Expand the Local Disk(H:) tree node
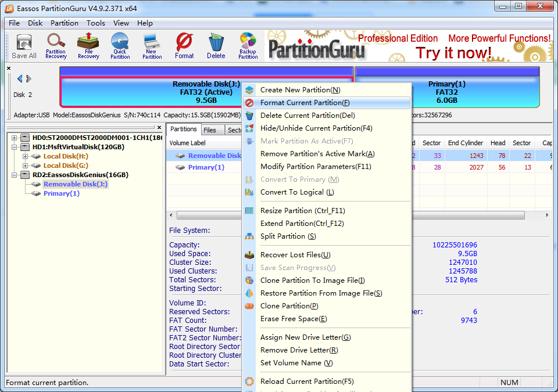This screenshot has width=558, height=392. tap(26, 156)
